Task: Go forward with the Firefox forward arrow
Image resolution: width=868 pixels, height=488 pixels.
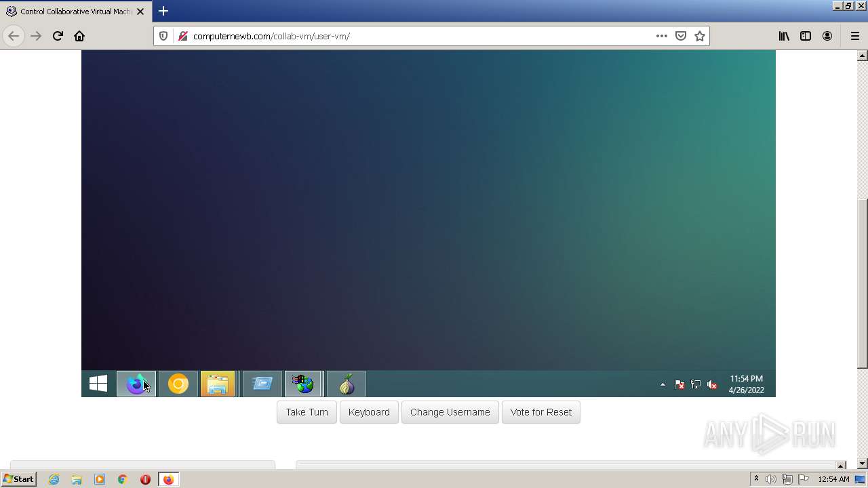Action: (x=36, y=36)
